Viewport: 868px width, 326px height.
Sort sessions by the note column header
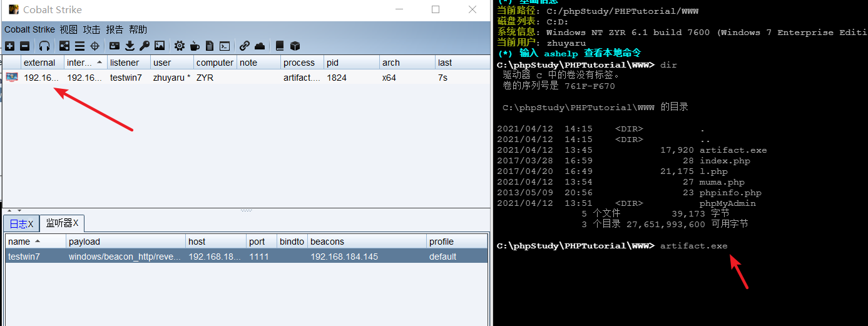pyautogui.click(x=259, y=63)
